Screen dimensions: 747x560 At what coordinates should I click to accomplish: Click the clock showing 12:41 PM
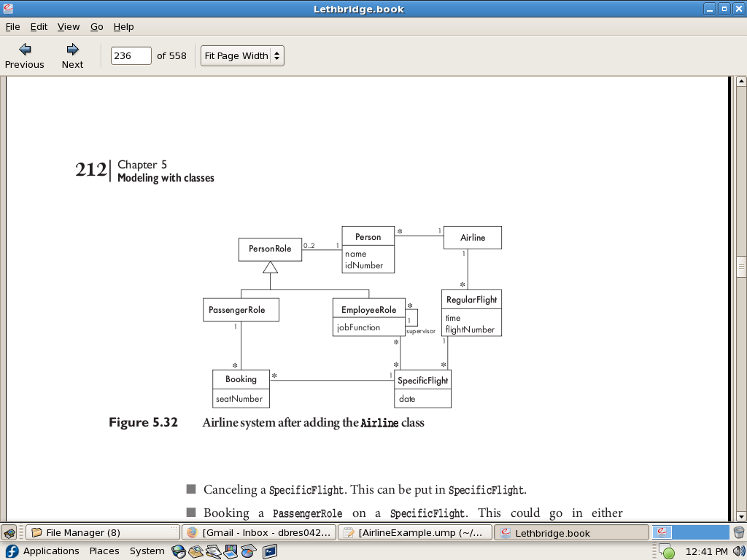click(706, 551)
